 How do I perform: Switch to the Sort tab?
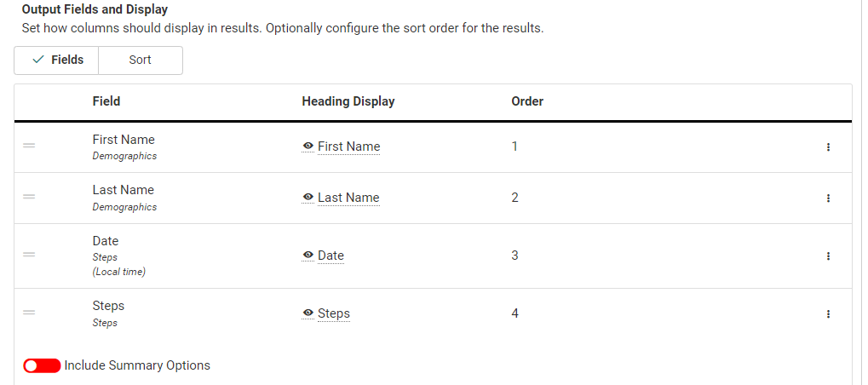[x=141, y=60]
